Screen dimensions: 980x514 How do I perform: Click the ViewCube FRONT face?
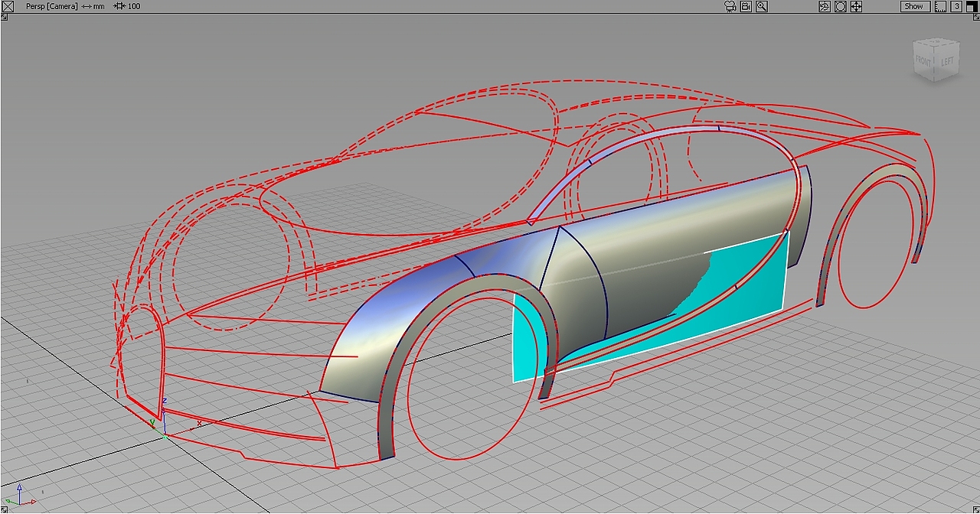tap(923, 61)
